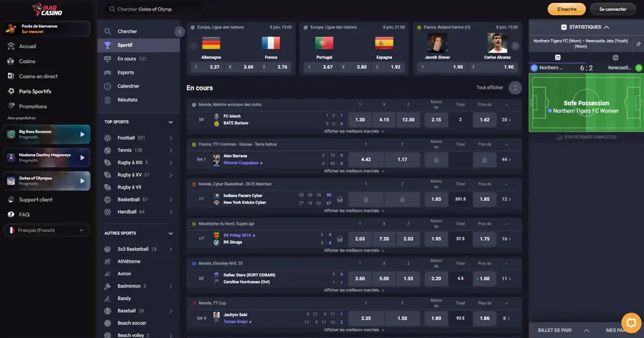Click S'inscrire sign-up button
This screenshot has width=644, height=338.
point(566,9)
